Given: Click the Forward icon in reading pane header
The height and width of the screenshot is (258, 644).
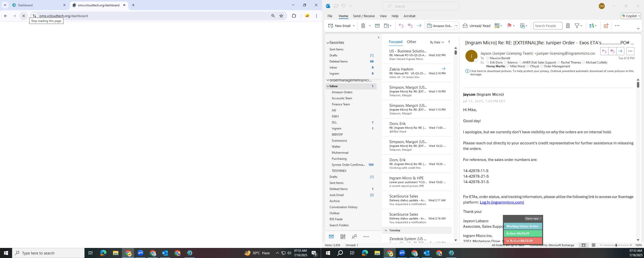Looking at the screenshot, I should tap(620, 51).
